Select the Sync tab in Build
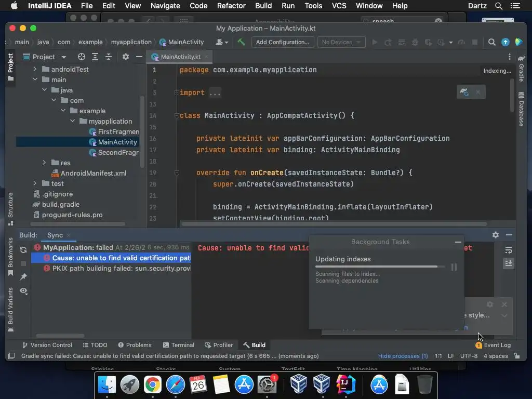 [x=55, y=235]
